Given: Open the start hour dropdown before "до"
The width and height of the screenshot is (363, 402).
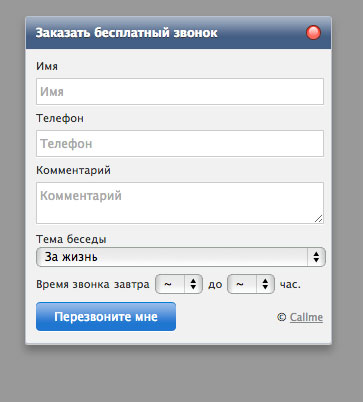Looking at the screenshot, I should [179, 284].
